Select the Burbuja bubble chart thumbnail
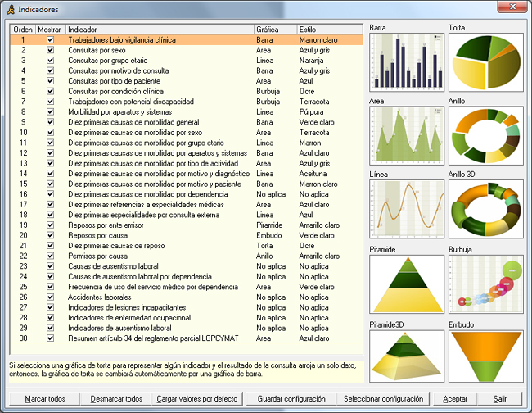The image size is (532, 413). coord(485,284)
